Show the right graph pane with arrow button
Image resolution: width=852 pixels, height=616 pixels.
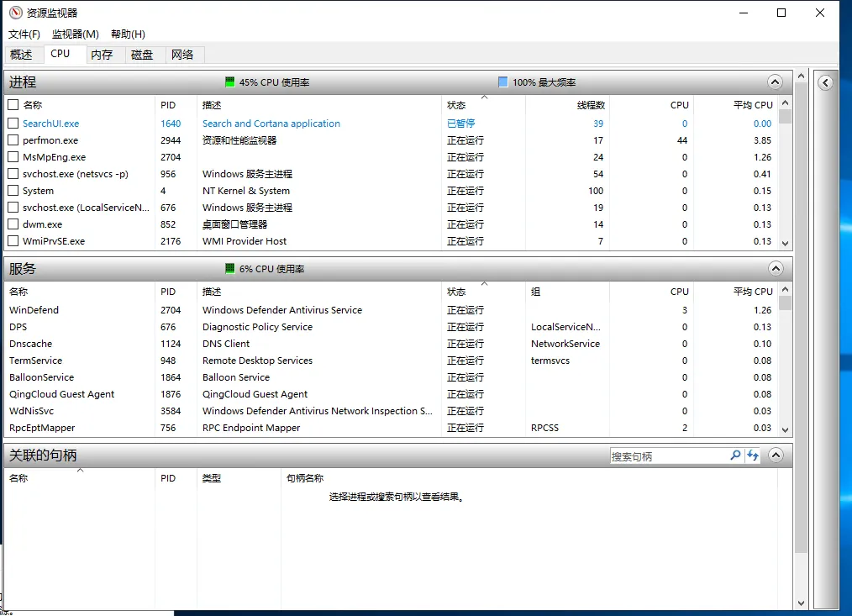click(x=826, y=82)
